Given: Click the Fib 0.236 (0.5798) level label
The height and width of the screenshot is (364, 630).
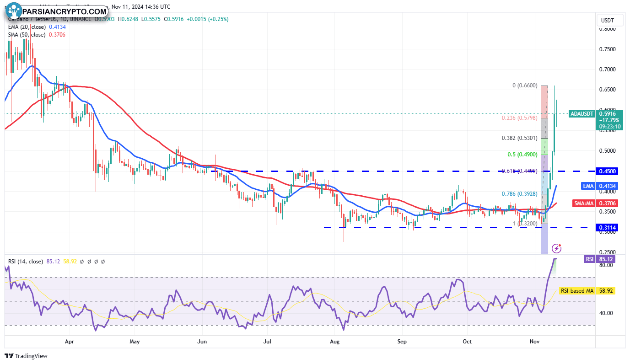Looking at the screenshot, I should [x=520, y=118].
